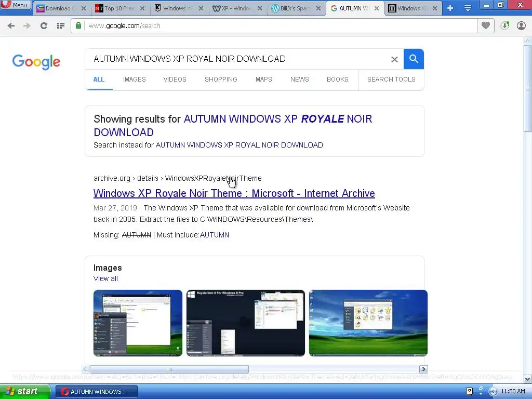Select the VIDEOS search filter
This screenshot has width=532, height=399.
[175, 79]
